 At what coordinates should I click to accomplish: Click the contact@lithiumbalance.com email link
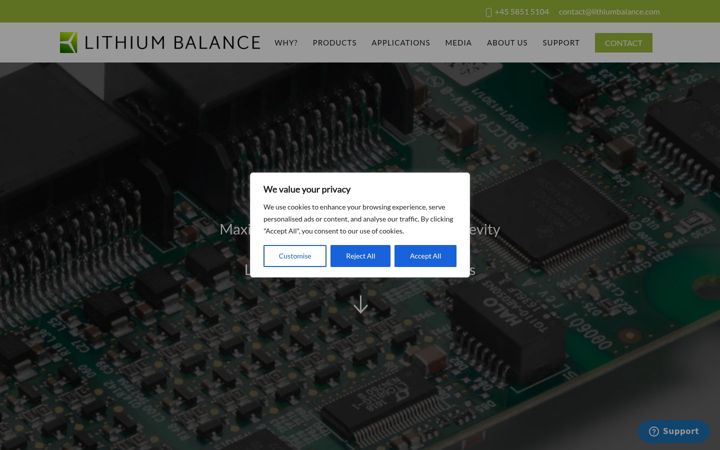pyautogui.click(x=609, y=12)
